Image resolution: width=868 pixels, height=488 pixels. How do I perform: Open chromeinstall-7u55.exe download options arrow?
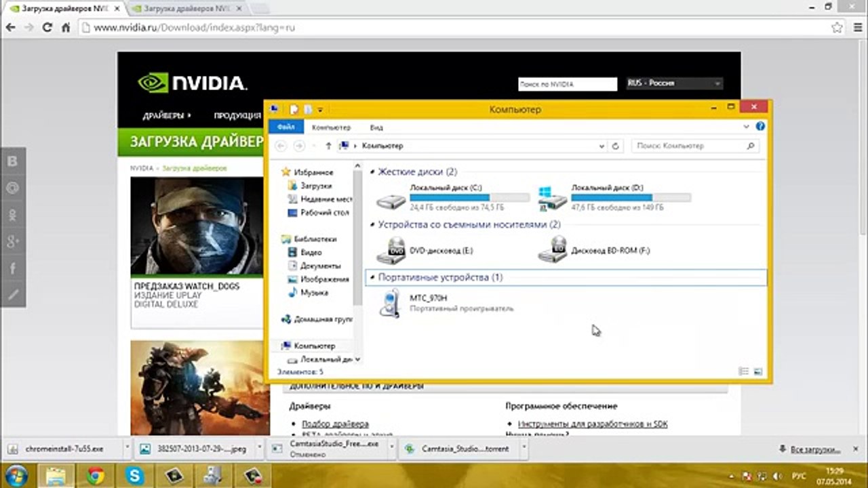click(x=127, y=449)
